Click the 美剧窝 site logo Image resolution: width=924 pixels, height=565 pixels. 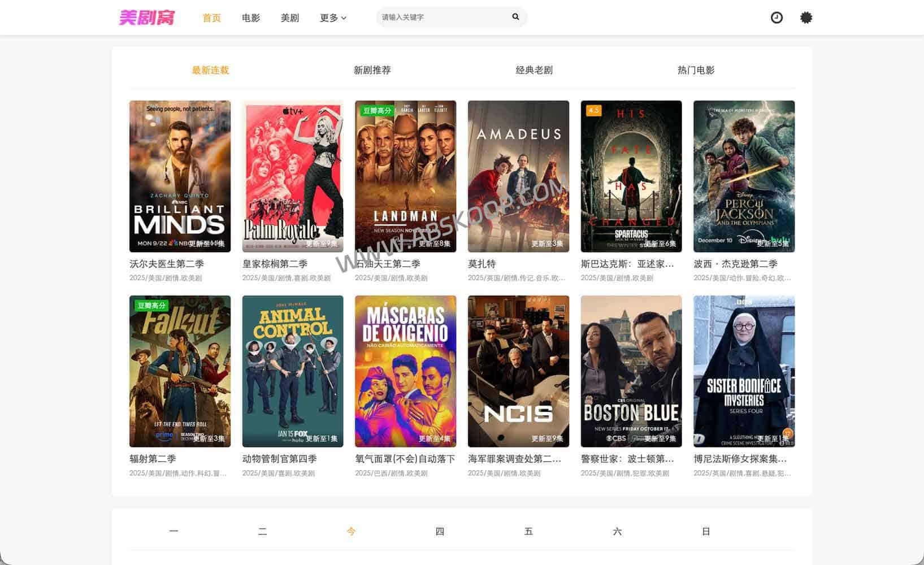coord(146,17)
